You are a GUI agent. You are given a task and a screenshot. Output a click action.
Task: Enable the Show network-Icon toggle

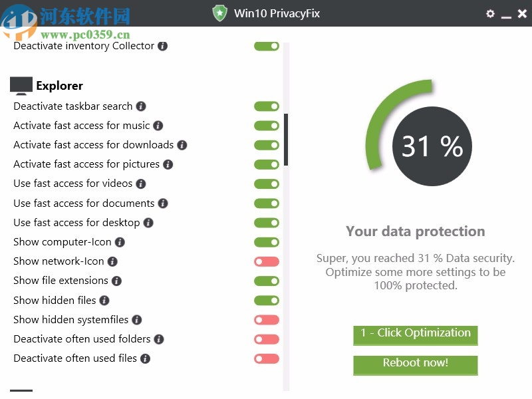[x=267, y=261]
